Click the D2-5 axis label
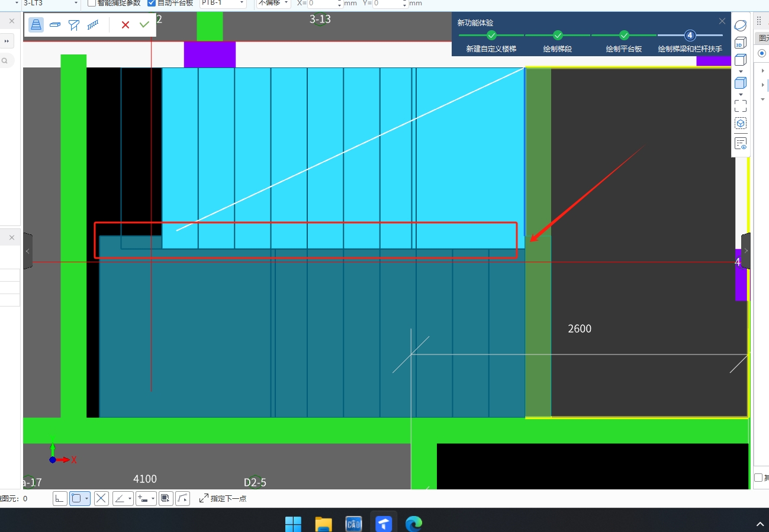The height and width of the screenshot is (532, 769). [x=255, y=482]
